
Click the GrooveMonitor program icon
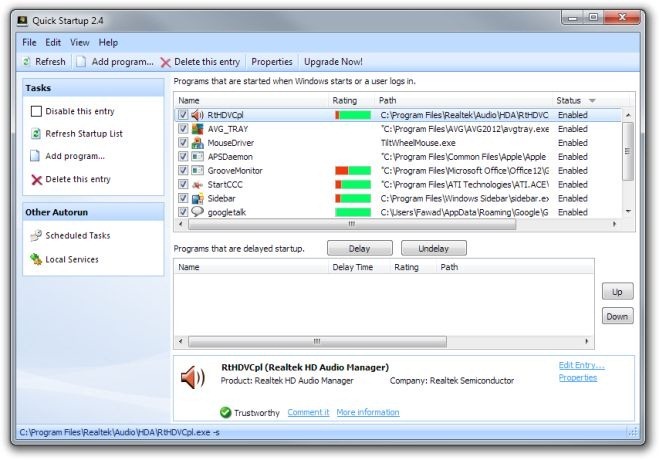coord(197,170)
